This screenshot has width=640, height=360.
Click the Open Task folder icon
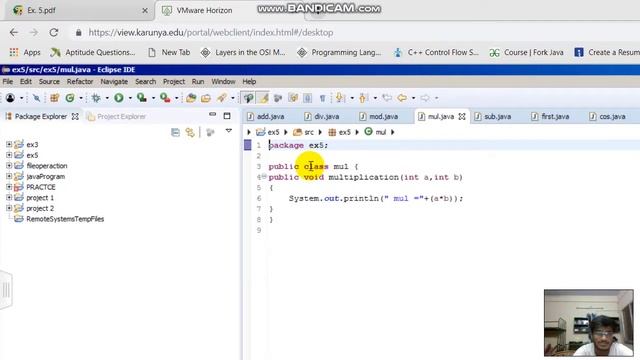[x=206, y=98]
